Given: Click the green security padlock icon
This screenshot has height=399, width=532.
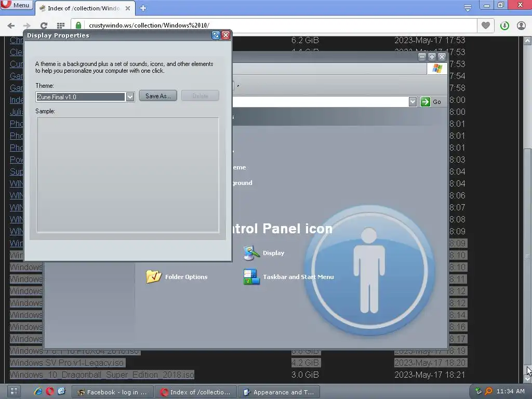Looking at the screenshot, I should [78, 25].
